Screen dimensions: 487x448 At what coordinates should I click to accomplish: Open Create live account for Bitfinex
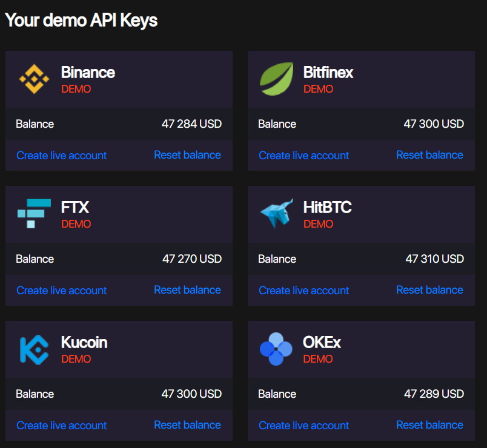[303, 155]
